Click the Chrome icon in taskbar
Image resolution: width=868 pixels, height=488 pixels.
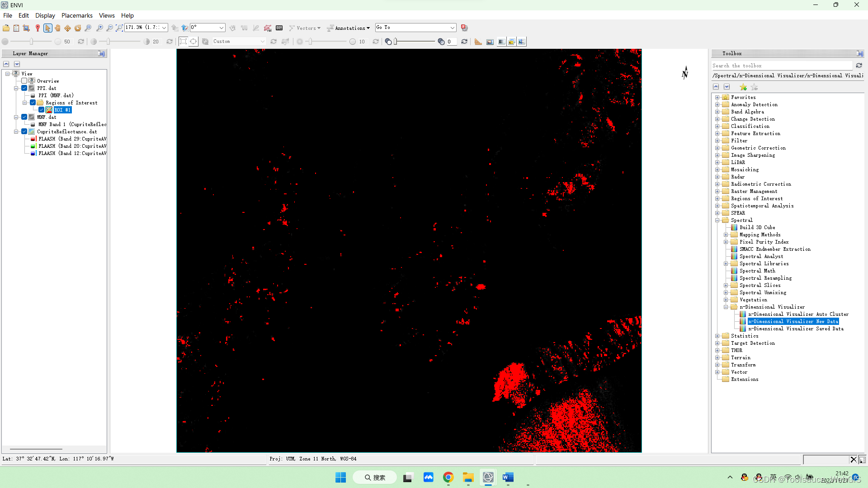448,478
